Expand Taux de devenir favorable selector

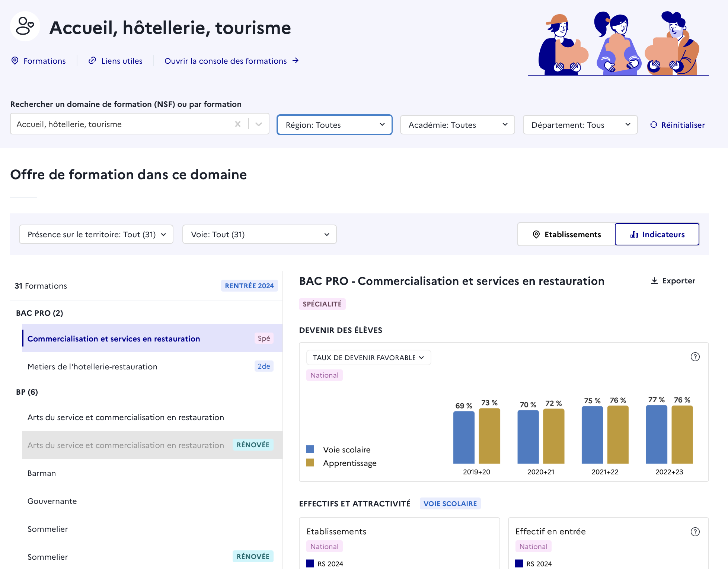tap(368, 358)
